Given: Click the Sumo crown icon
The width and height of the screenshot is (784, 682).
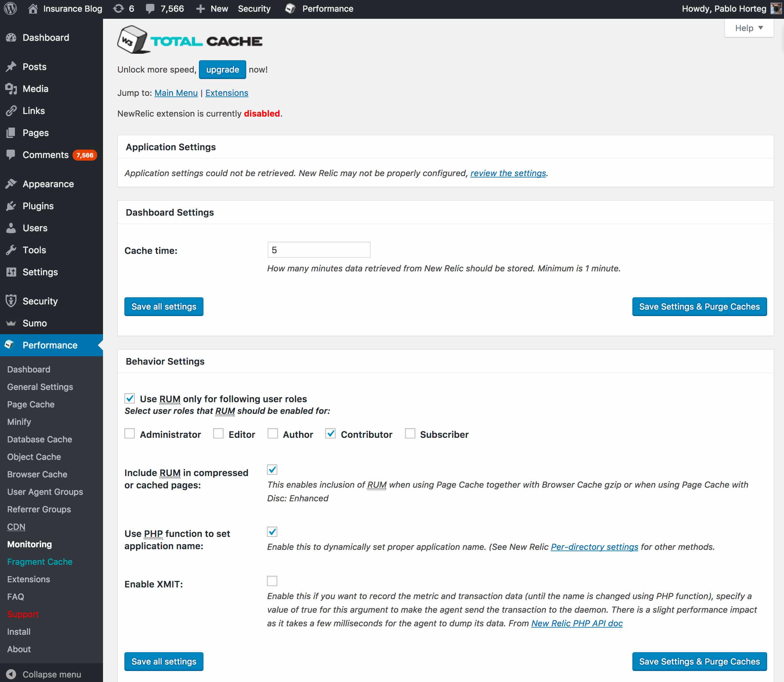Looking at the screenshot, I should coord(11,323).
